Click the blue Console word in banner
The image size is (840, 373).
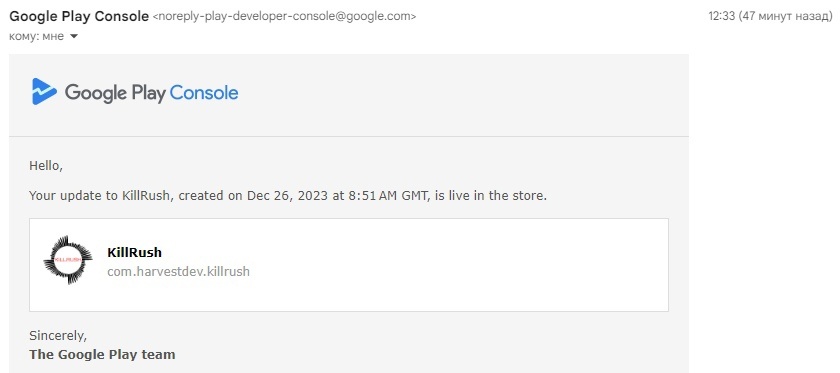coord(204,93)
